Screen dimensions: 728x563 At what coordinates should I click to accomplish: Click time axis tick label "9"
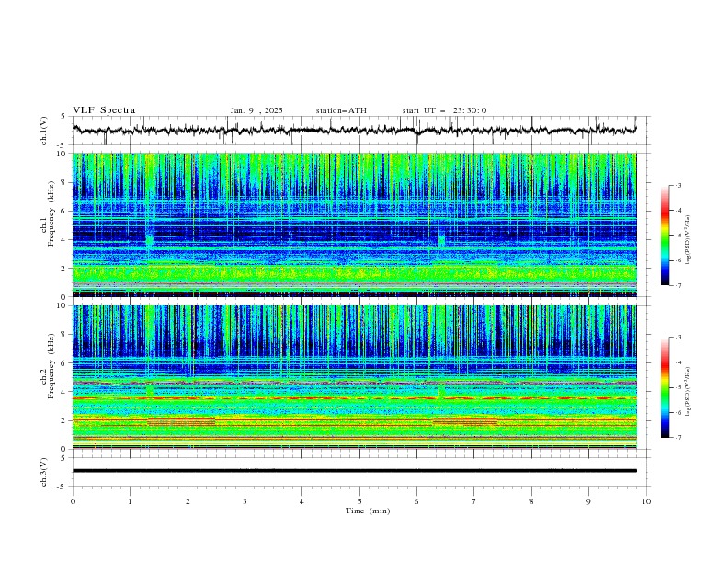(588, 501)
